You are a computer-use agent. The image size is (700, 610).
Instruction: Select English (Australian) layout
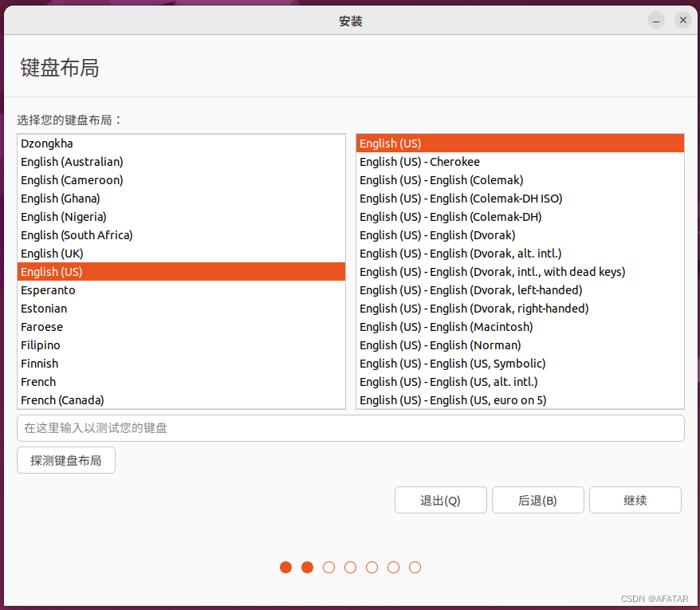point(181,162)
